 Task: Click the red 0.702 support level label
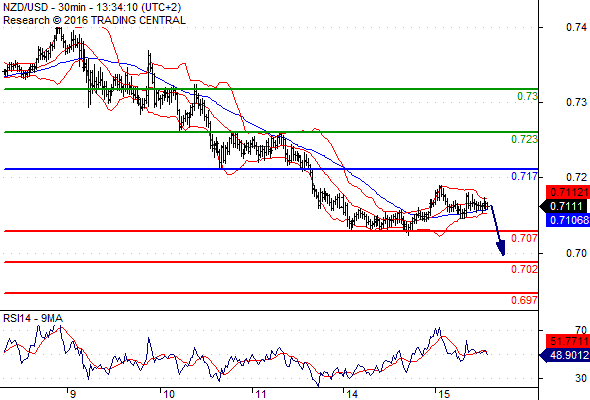coord(524,269)
